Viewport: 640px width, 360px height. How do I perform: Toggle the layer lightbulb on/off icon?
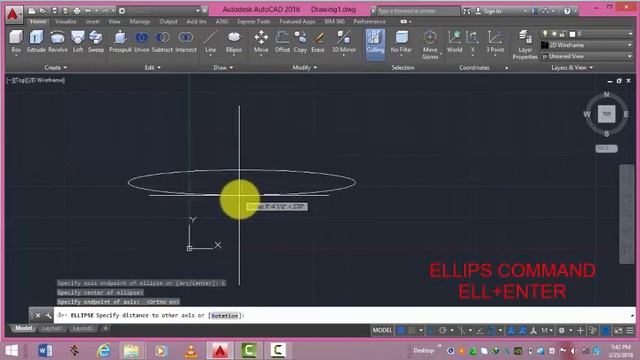click(545, 34)
